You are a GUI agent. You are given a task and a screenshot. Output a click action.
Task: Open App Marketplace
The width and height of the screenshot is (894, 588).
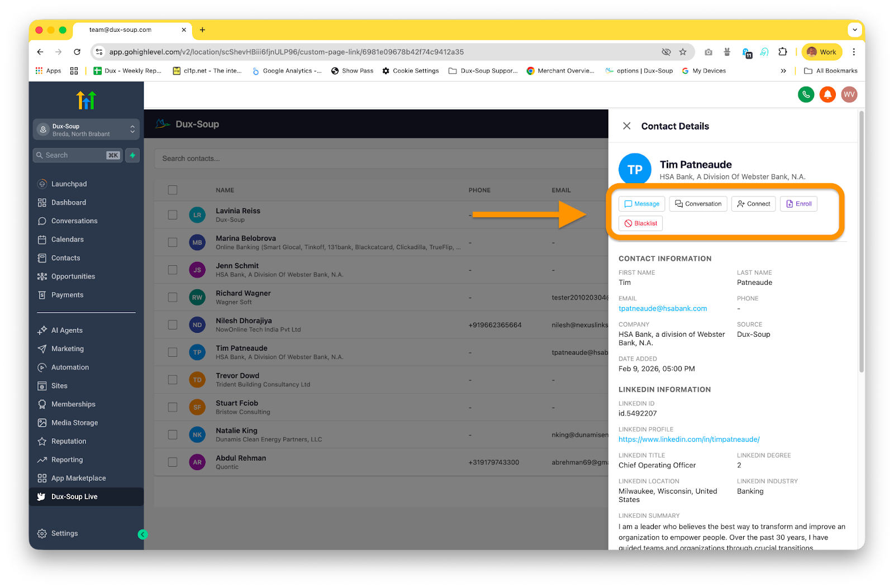coord(78,477)
